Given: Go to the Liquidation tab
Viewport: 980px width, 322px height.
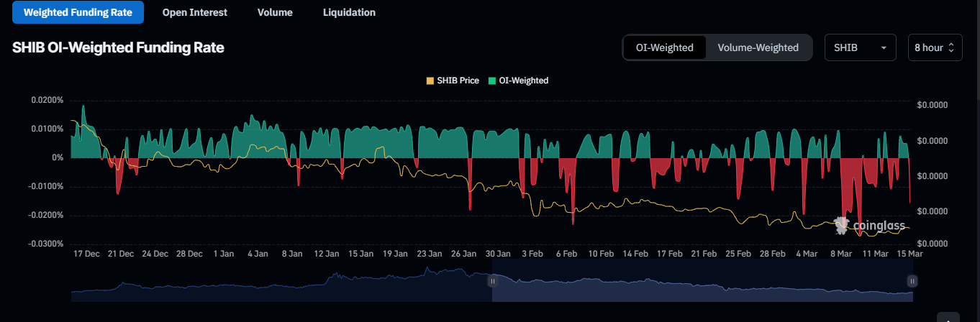Looking at the screenshot, I should point(349,12).
